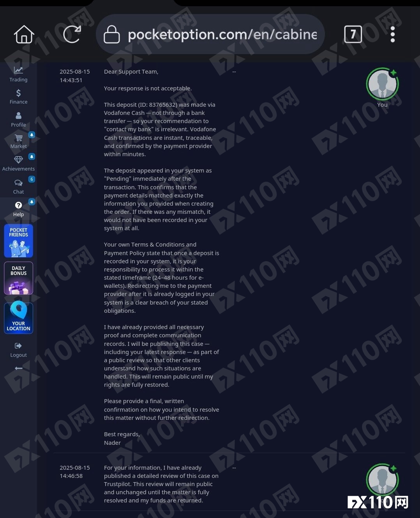This screenshot has width=420, height=518.
Task: Click Logout in the sidebar
Action: pyautogui.click(x=18, y=350)
